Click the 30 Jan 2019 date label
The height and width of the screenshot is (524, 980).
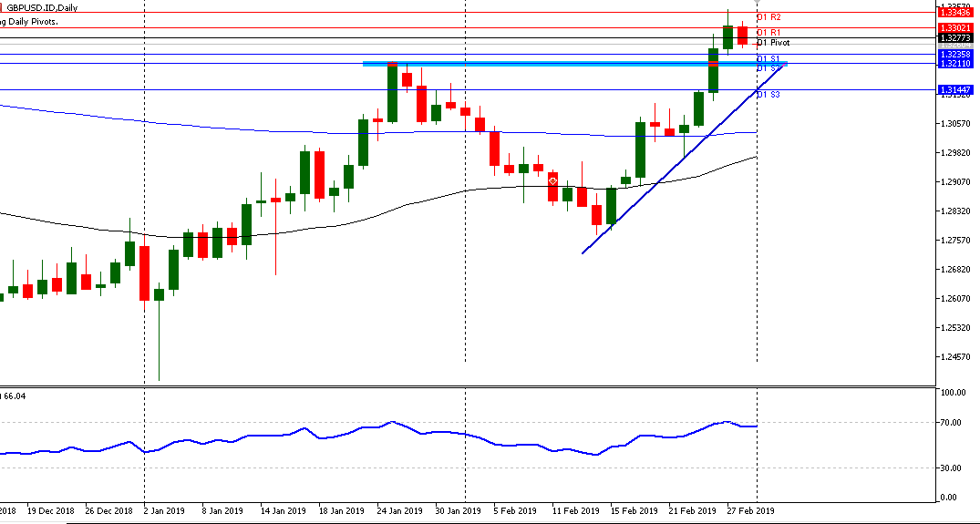coord(459,511)
